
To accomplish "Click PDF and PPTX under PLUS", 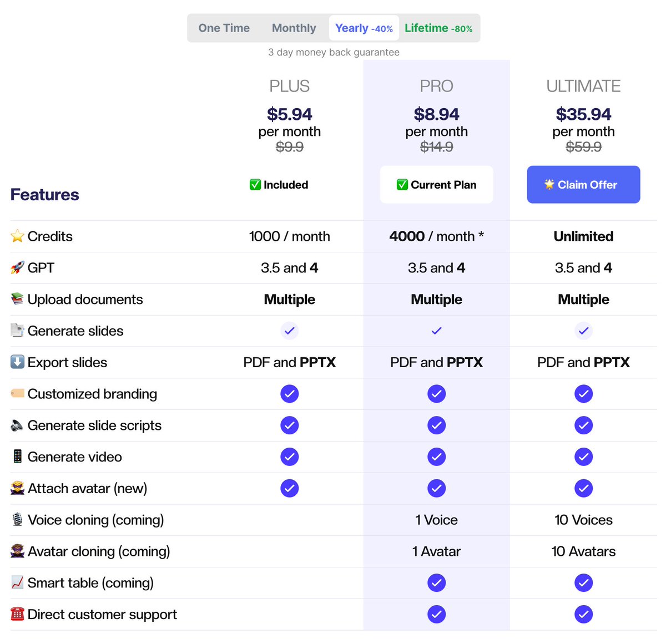I will (290, 362).
